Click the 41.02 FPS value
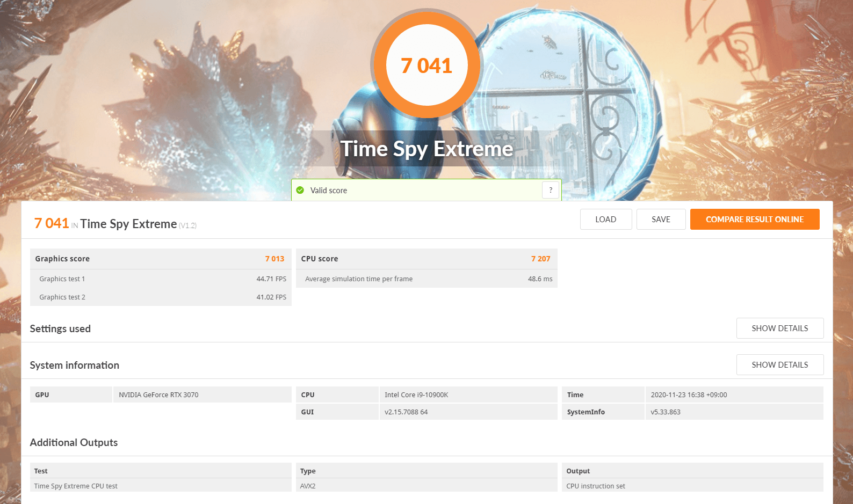Image resolution: width=853 pixels, height=504 pixels. [271, 297]
